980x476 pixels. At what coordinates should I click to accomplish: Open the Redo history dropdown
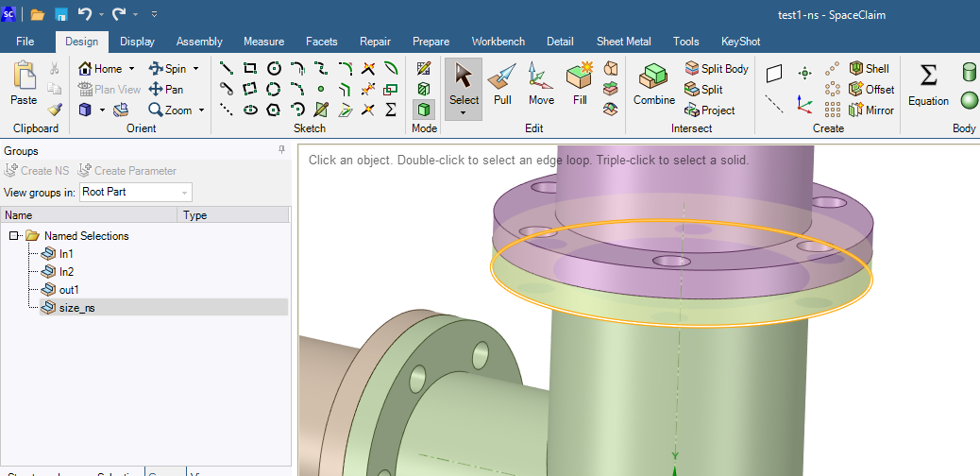(136, 14)
